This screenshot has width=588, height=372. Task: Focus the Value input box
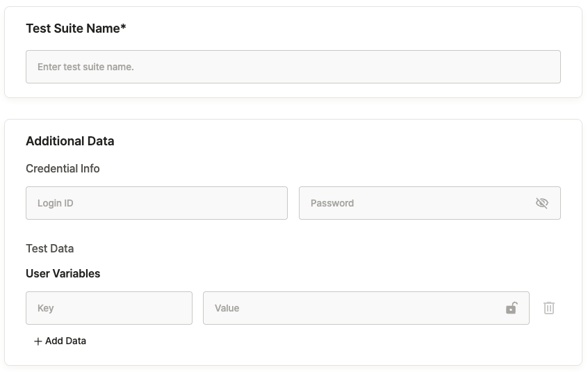coord(354,308)
